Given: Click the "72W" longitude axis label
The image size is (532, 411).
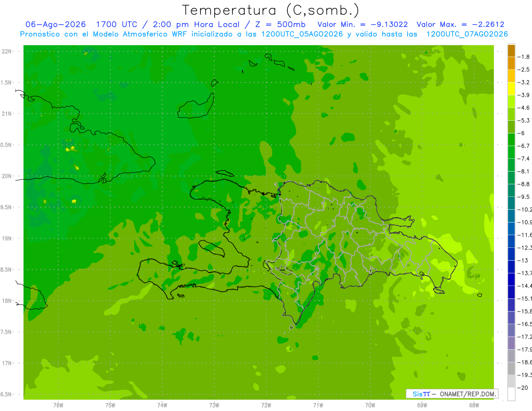Looking at the screenshot, I should [x=266, y=404].
